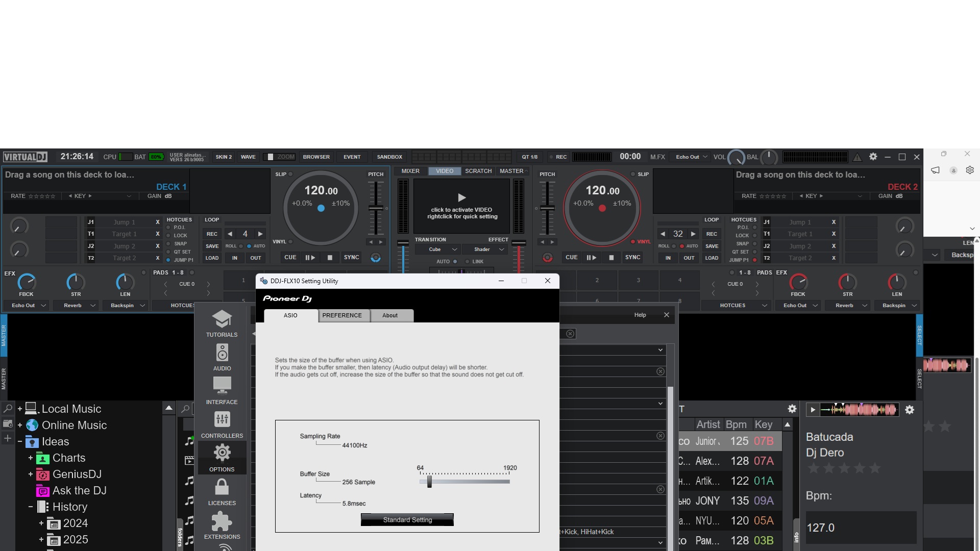Toggle the SLIP mode on deck 1
This screenshot has width=980, height=551.
pyautogui.click(x=290, y=174)
